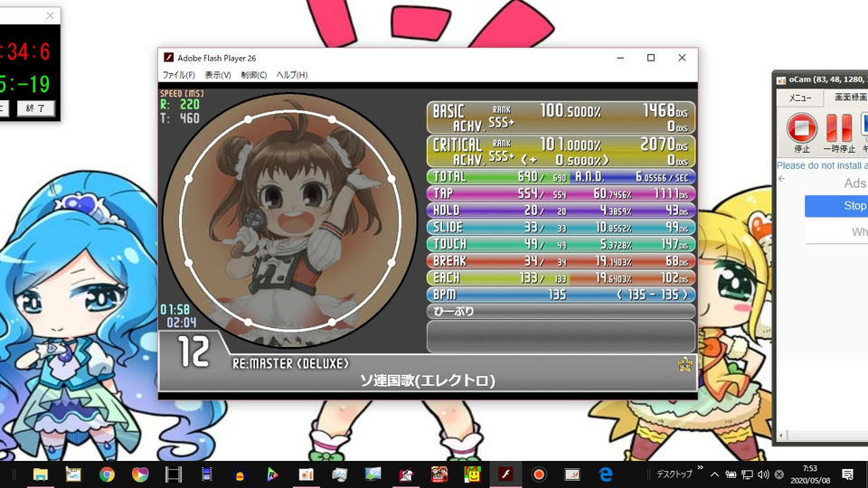Open the 表示(V) menu in Flash Player
This screenshot has height=488, width=868.
(218, 75)
